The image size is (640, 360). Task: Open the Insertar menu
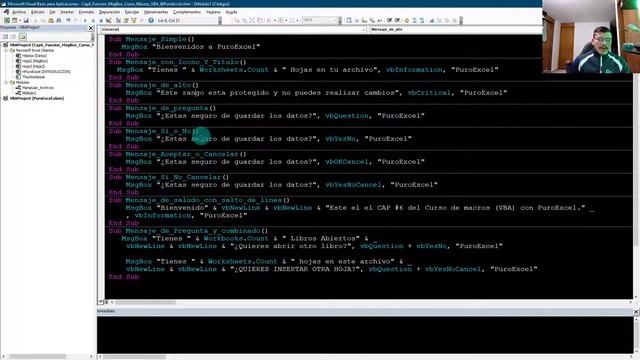pyautogui.click(x=67, y=12)
